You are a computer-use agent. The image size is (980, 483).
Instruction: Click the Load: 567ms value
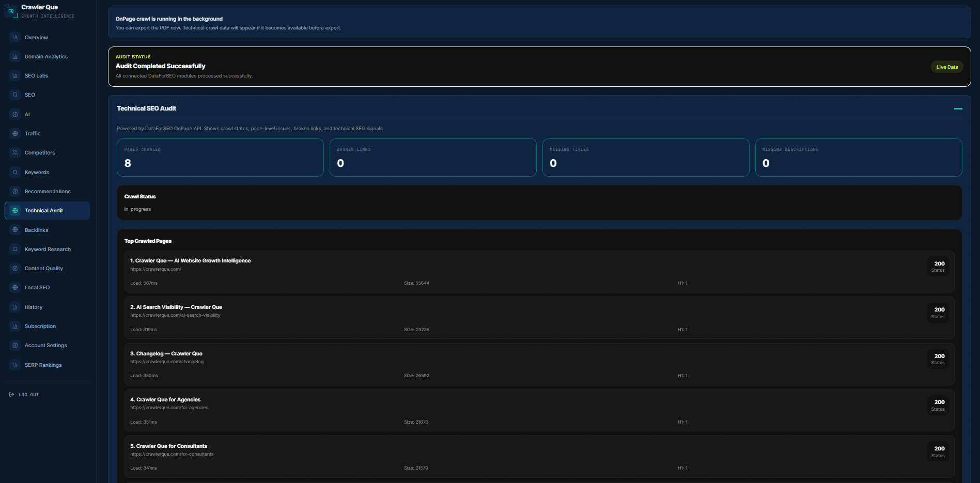(144, 283)
